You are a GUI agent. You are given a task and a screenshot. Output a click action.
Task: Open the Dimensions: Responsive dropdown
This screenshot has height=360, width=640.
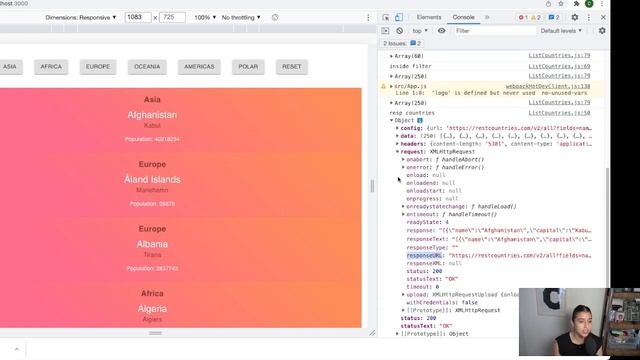[x=81, y=18]
